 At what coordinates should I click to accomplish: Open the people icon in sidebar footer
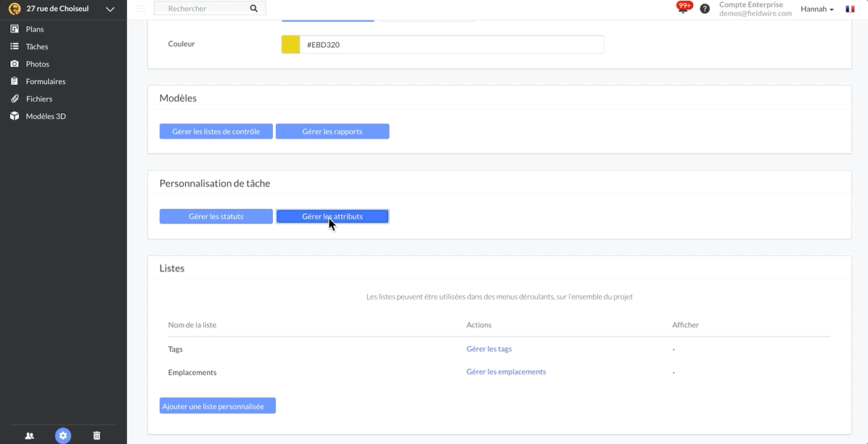pyautogui.click(x=30, y=435)
